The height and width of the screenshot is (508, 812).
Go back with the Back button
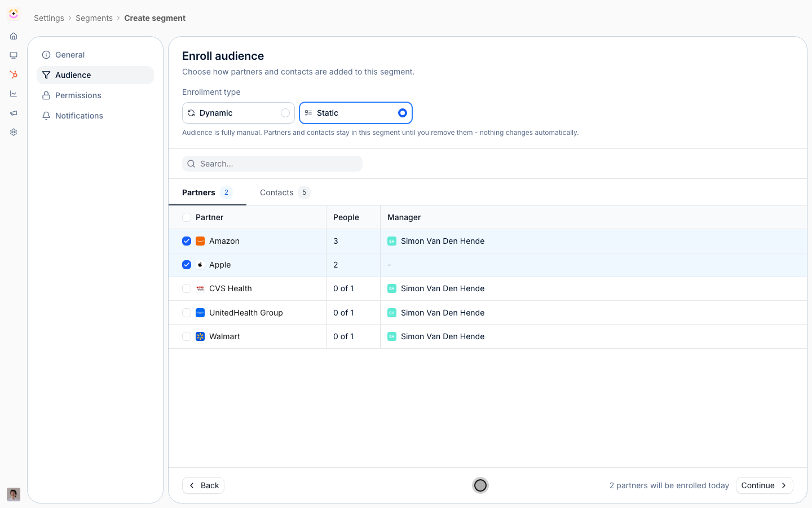click(204, 485)
